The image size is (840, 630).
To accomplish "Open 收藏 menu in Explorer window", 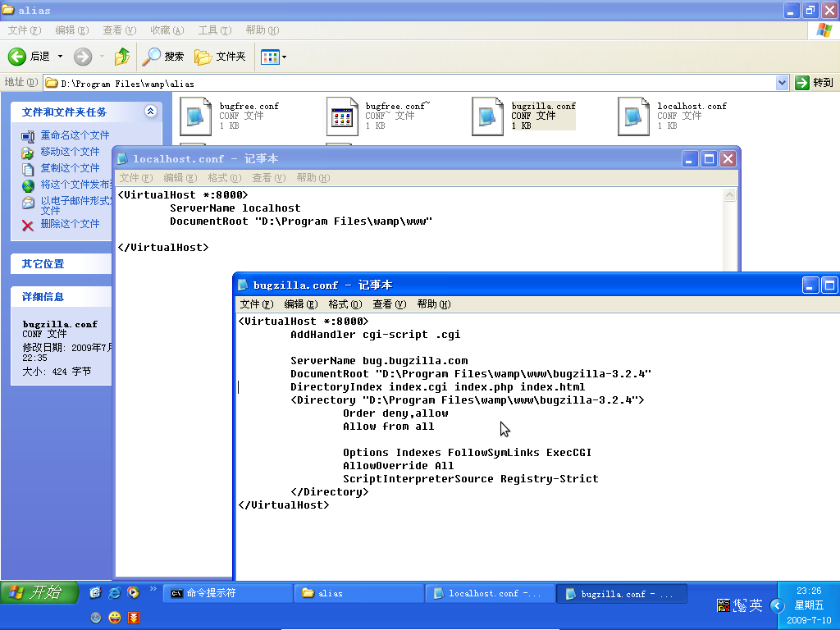I will (167, 30).
